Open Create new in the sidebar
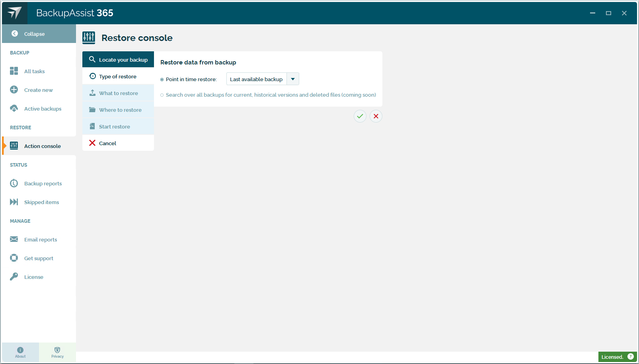The height and width of the screenshot is (364, 639). [x=39, y=90]
